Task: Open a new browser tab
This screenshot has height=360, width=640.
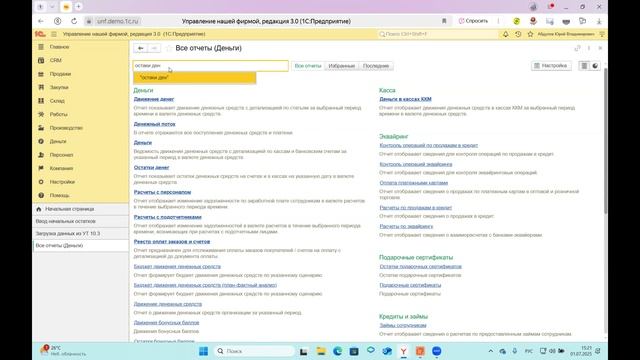Action: [78, 7]
